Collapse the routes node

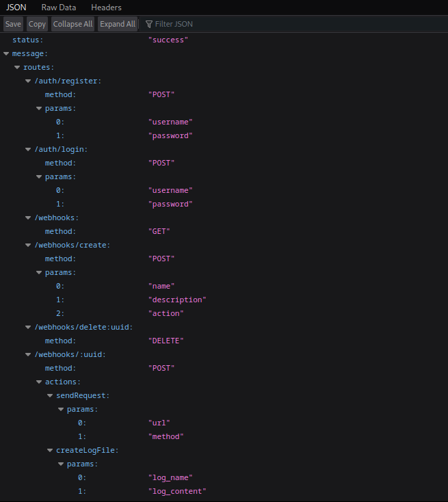(x=17, y=67)
